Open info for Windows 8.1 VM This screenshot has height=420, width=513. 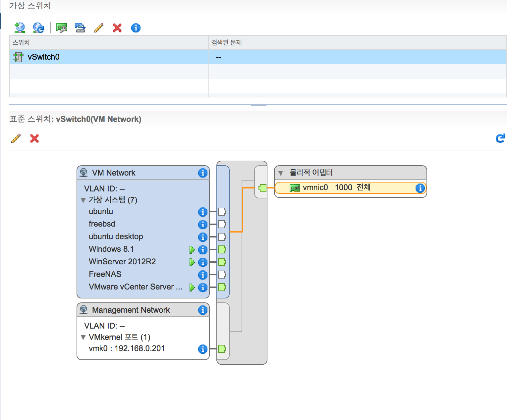coord(203,250)
